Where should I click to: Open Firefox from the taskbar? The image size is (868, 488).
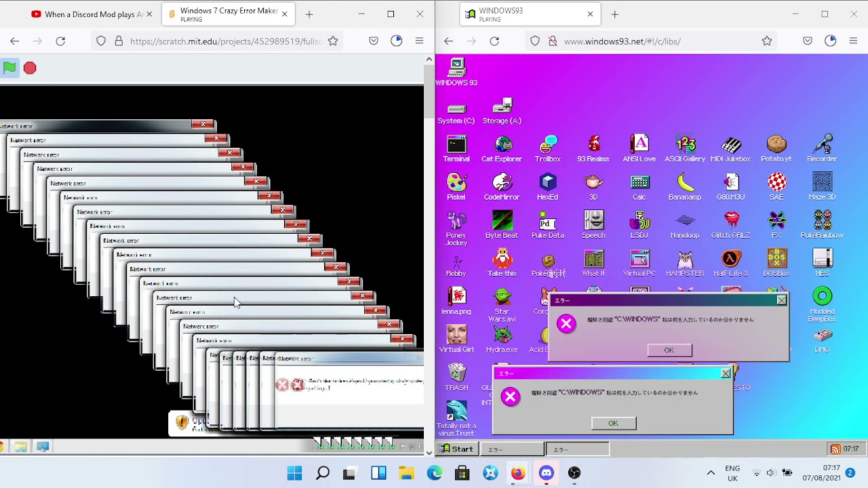tap(518, 473)
